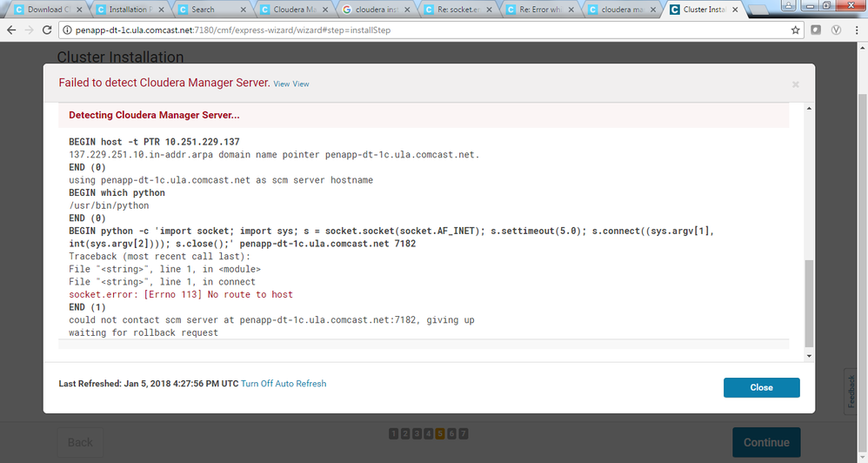Viewport: 868px width, 463px height.
Task: Switch to the Search tab
Action: [x=209, y=10]
